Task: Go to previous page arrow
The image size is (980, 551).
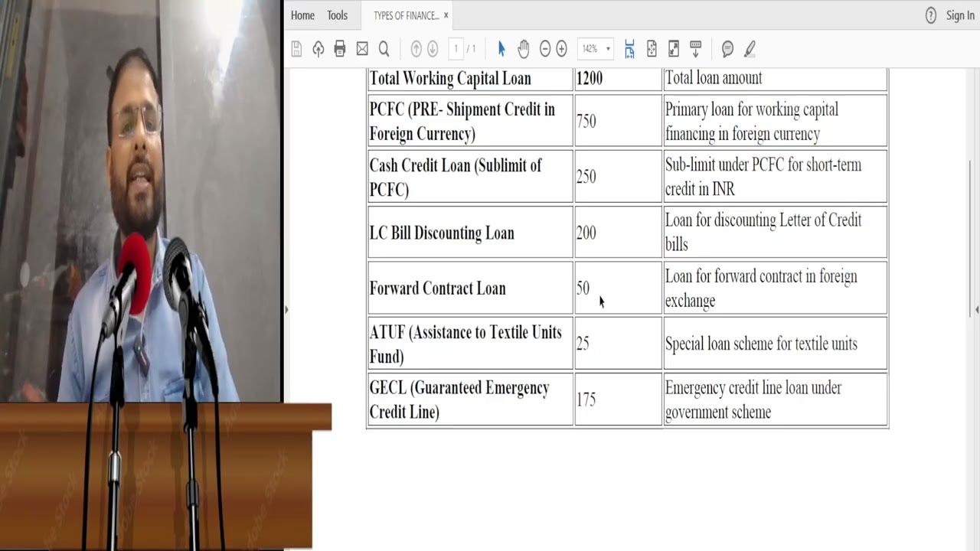Action: [416, 49]
